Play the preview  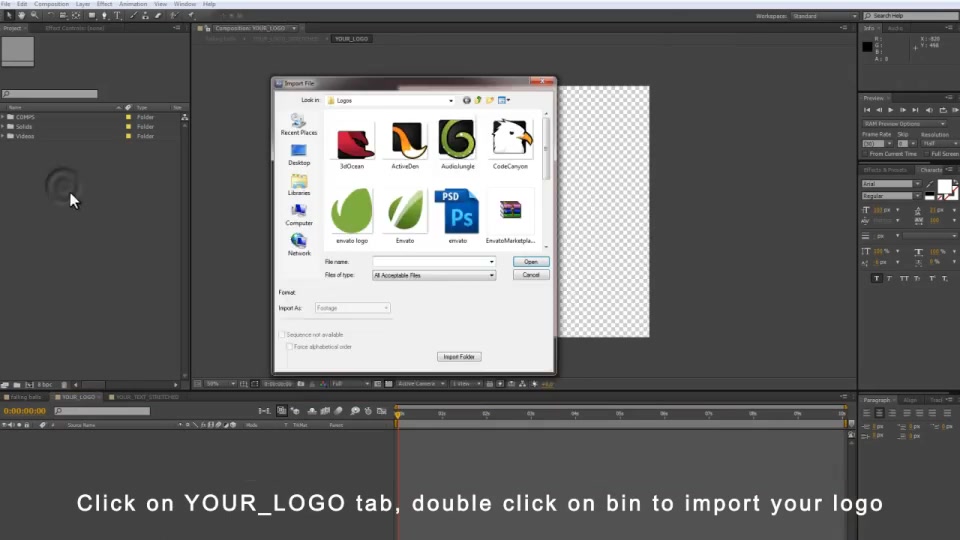(891, 110)
